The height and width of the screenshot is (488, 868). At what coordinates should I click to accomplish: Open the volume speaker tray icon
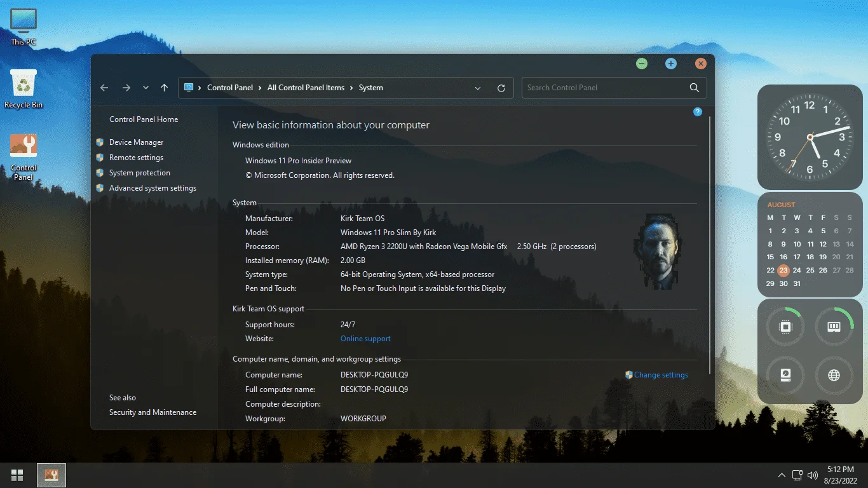813,475
